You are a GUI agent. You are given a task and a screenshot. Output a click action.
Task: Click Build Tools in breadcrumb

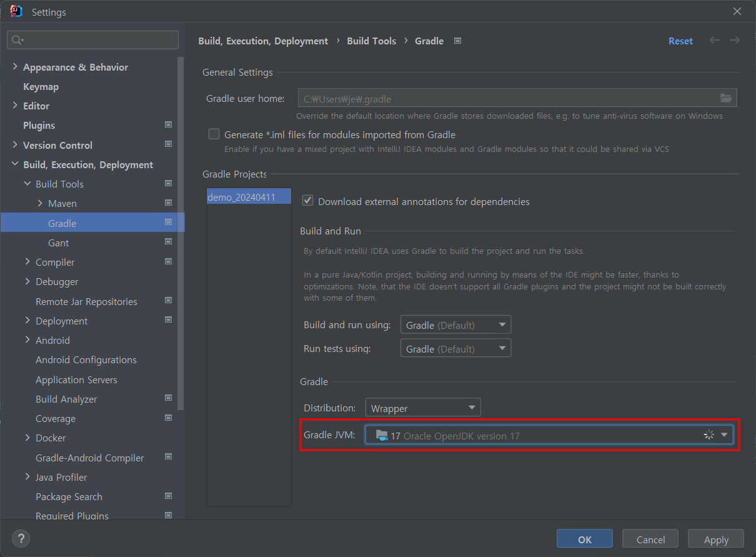371,41
